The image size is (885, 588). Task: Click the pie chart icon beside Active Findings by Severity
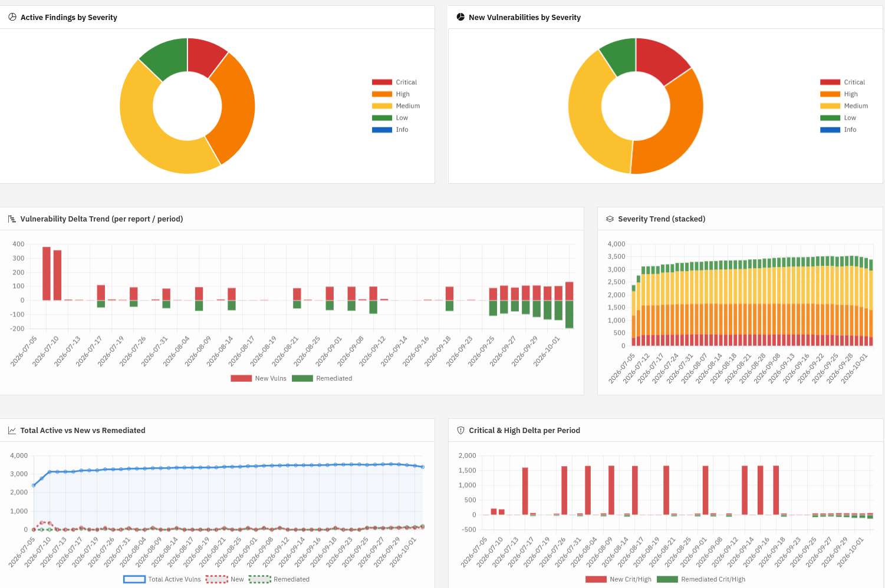tap(12, 17)
